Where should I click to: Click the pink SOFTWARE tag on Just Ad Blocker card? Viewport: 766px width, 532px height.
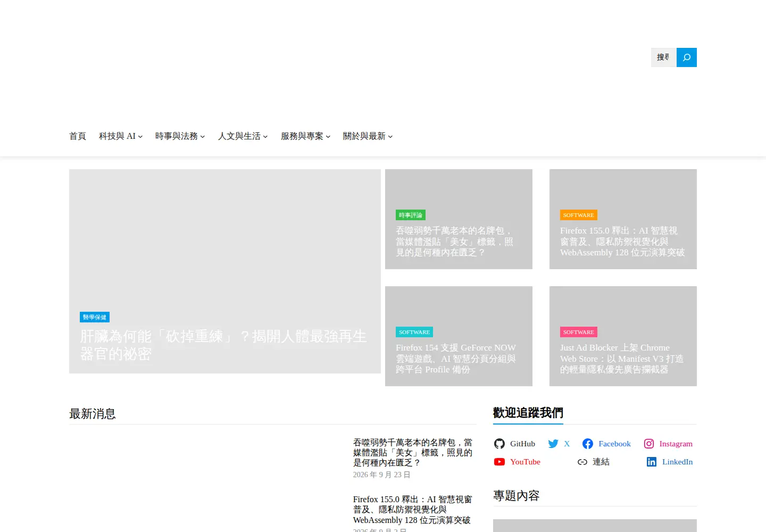[579, 332]
